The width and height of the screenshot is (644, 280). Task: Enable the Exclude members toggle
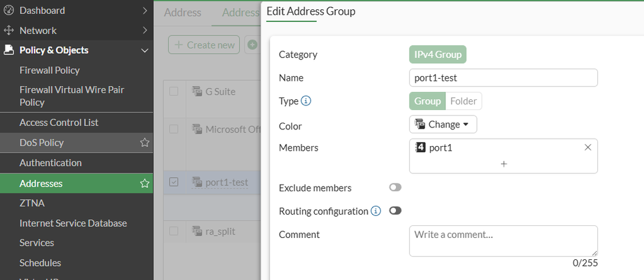click(x=395, y=188)
